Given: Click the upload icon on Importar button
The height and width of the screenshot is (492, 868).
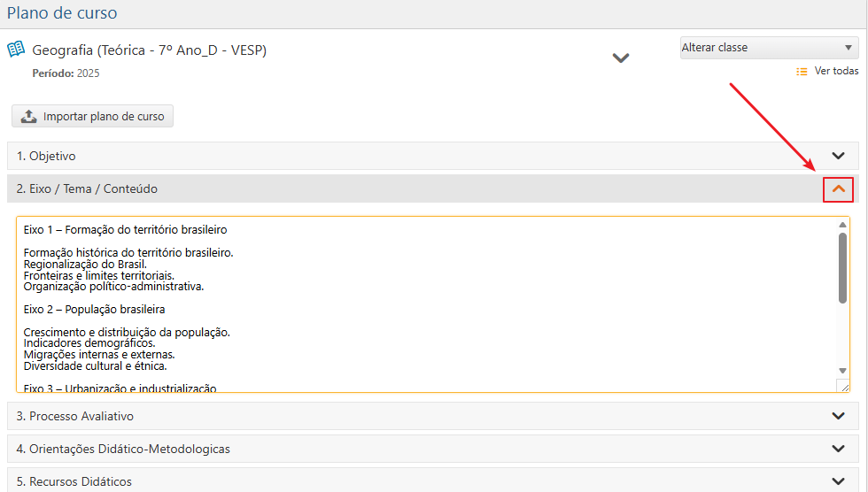Looking at the screenshot, I should (x=28, y=116).
